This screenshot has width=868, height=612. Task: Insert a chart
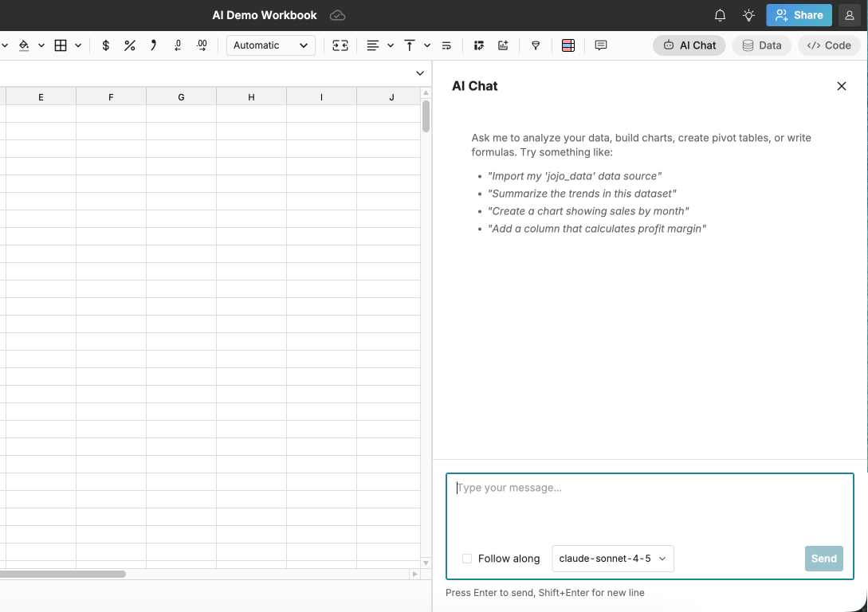tap(503, 45)
